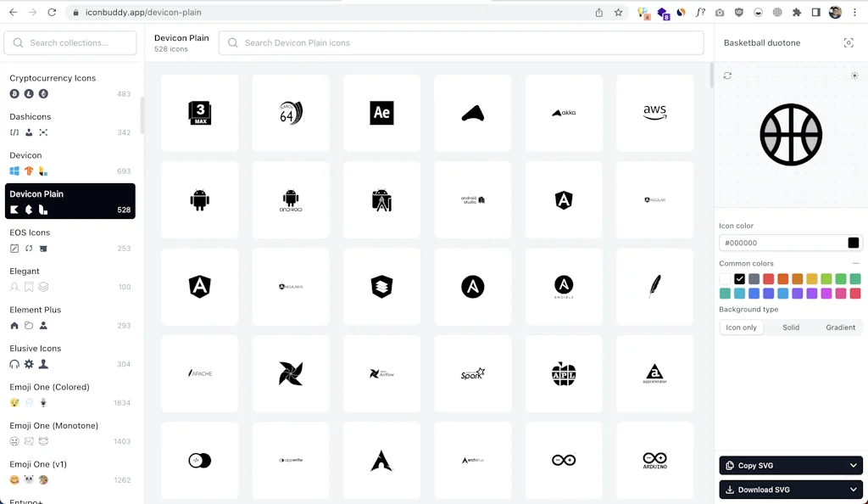Click the Android robot icon
868x504 pixels.
pos(199,199)
